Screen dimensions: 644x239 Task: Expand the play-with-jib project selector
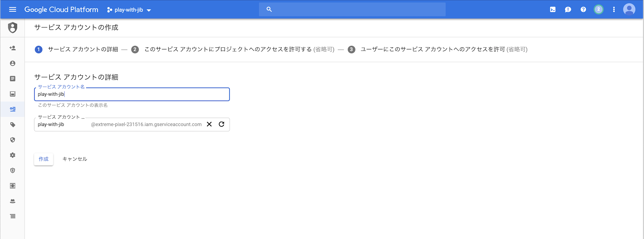coord(129,10)
